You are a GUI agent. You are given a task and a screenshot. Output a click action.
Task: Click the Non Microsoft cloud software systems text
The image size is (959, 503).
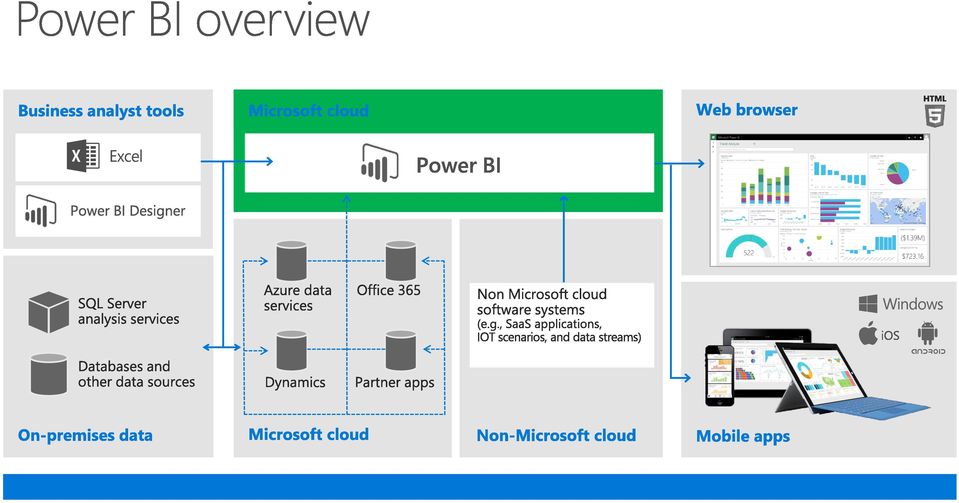pyautogui.click(x=559, y=315)
